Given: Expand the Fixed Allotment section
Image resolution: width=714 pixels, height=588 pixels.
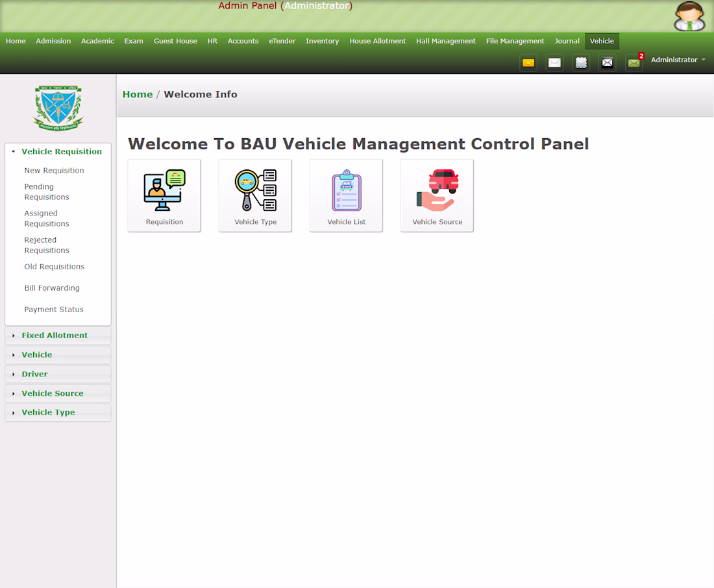Looking at the screenshot, I should point(58,336).
